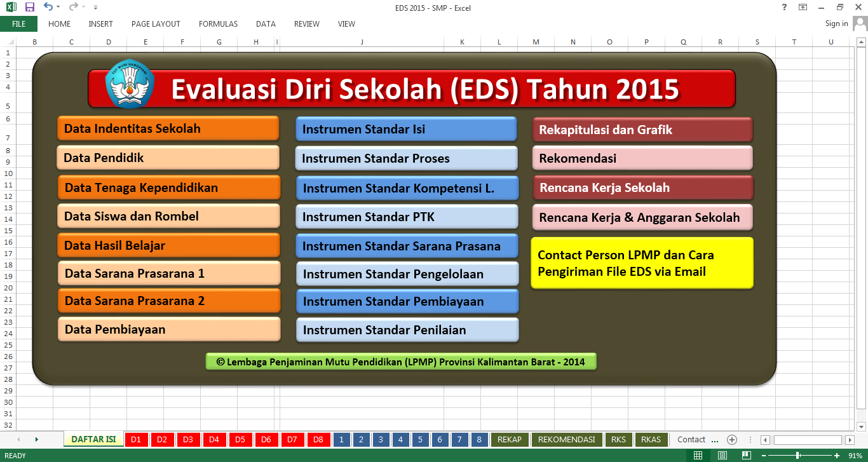Click the green LPMP copyright banner
The height and width of the screenshot is (462, 868).
401,362
